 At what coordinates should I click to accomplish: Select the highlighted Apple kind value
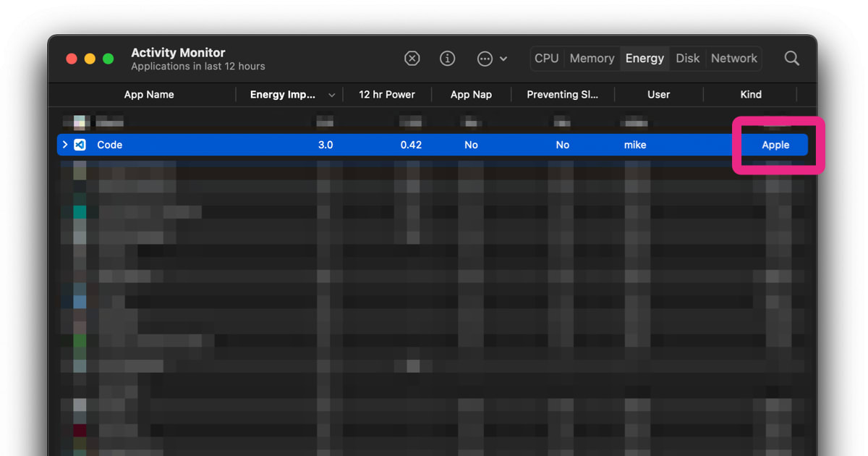[775, 145]
